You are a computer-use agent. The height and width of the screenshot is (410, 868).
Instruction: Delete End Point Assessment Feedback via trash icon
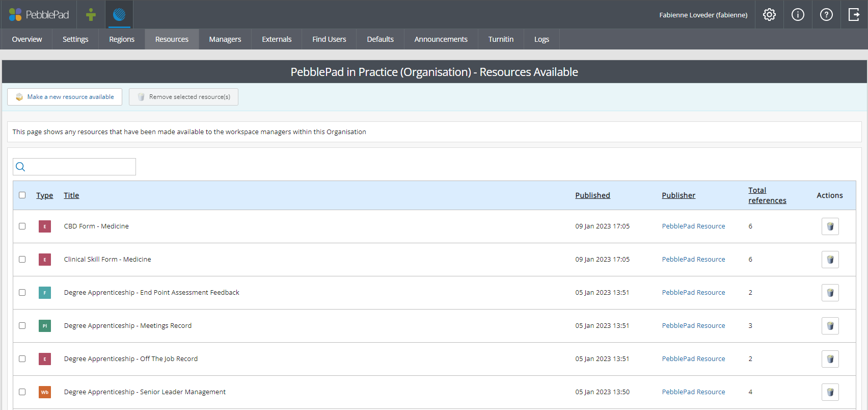pyautogui.click(x=830, y=293)
